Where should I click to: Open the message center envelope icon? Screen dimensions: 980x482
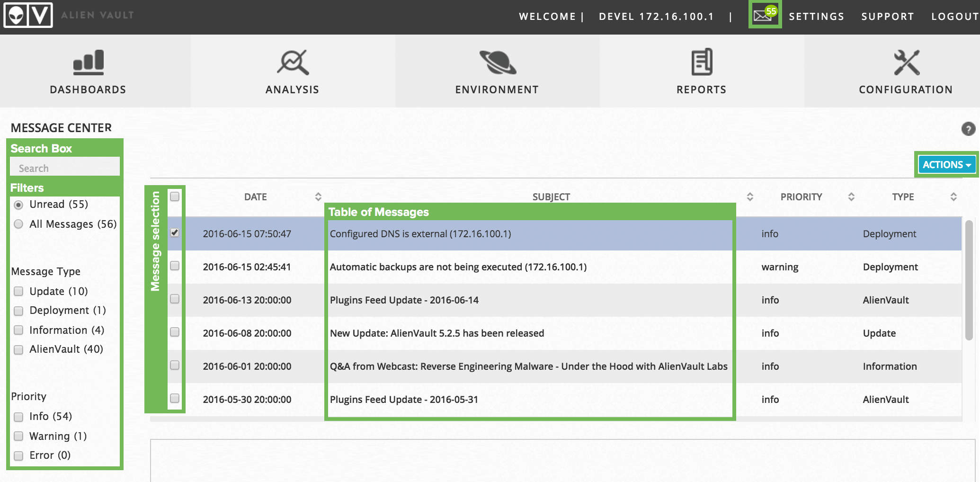click(x=763, y=16)
